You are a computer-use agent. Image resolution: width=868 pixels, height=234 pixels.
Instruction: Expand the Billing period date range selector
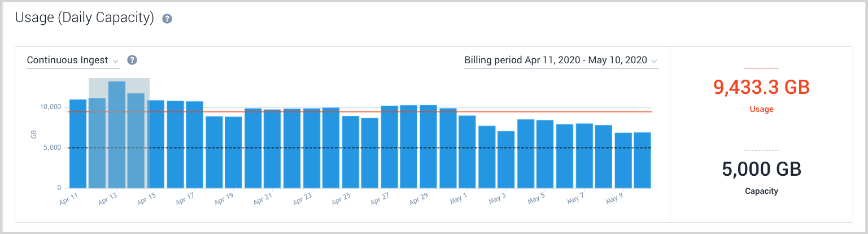[x=561, y=60]
